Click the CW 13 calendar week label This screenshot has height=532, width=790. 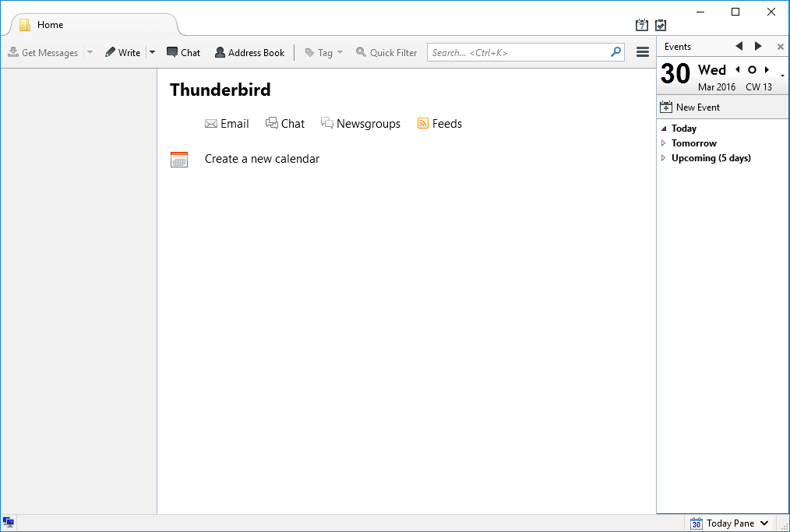tap(759, 86)
